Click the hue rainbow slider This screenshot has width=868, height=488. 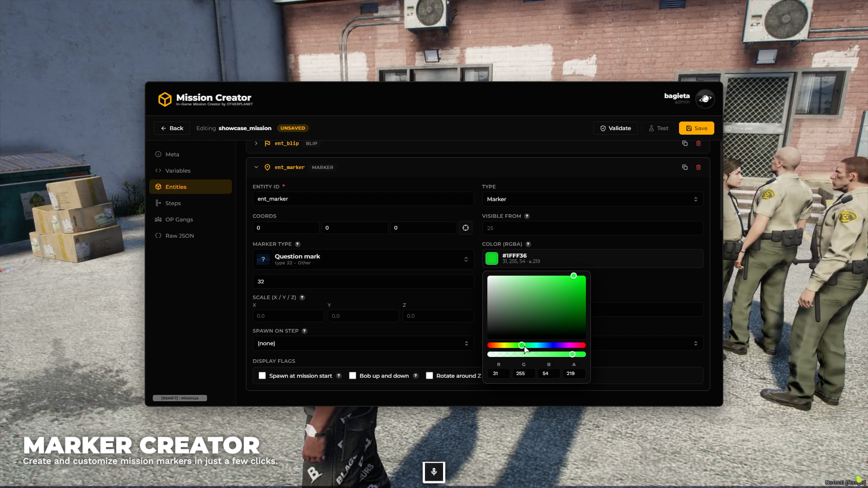pyautogui.click(x=537, y=345)
